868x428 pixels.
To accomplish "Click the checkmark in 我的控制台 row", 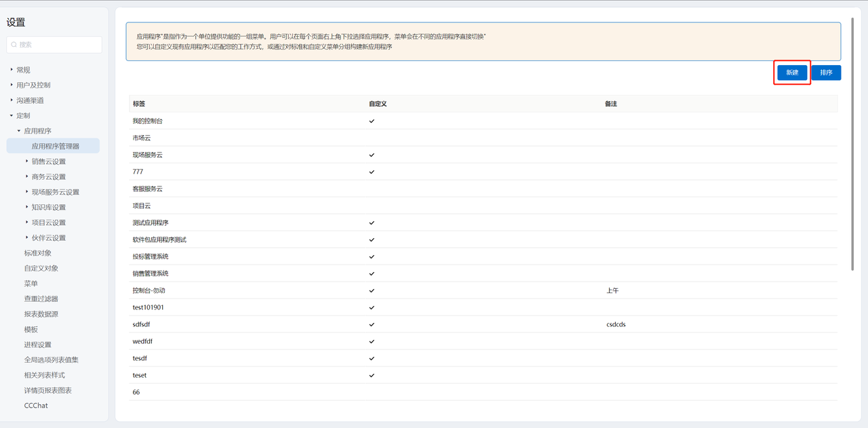I will [x=372, y=121].
